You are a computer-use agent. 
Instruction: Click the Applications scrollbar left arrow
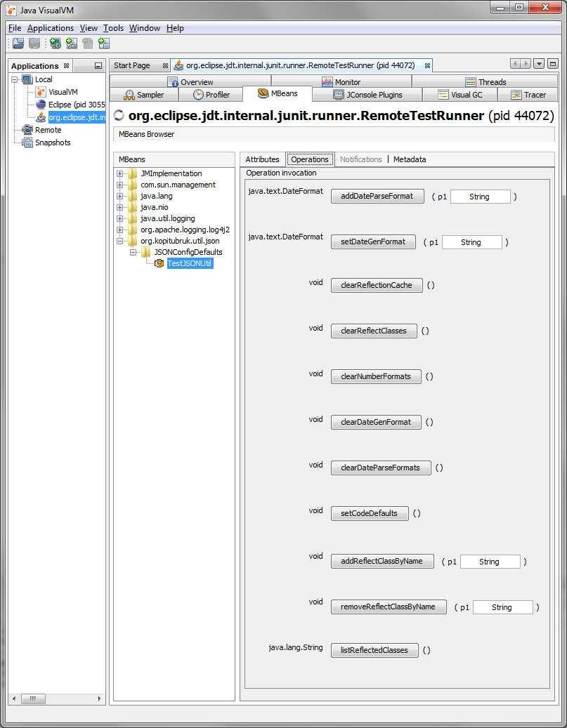pyautogui.click(x=14, y=699)
